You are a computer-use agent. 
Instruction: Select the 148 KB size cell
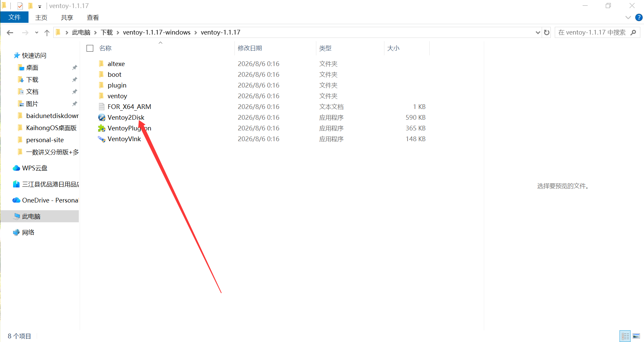[x=416, y=139]
